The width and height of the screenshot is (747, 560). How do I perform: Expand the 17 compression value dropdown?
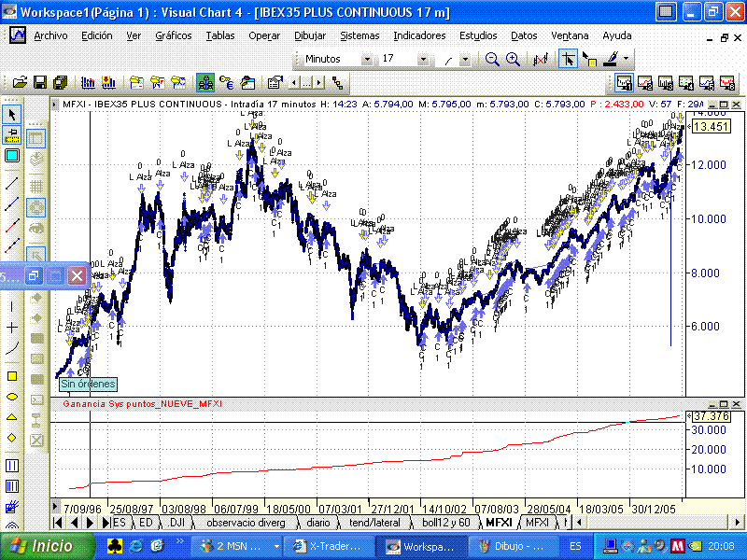tap(423, 59)
